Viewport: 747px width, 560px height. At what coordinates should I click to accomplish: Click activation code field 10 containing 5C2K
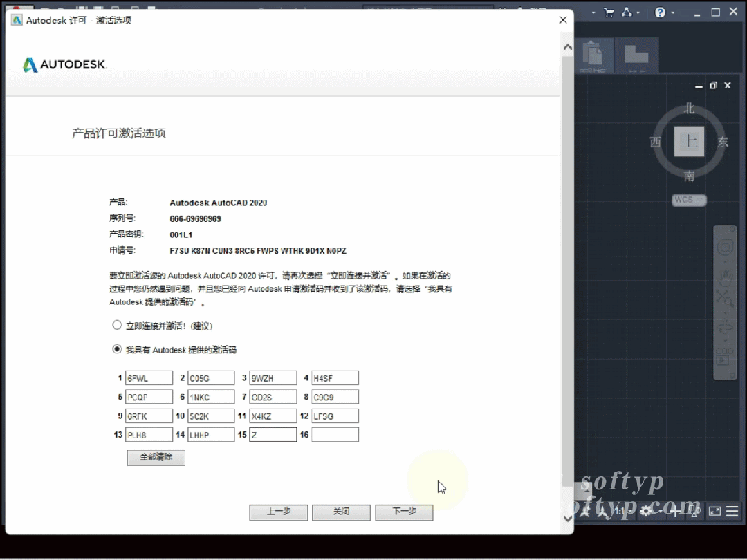click(x=211, y=416)
